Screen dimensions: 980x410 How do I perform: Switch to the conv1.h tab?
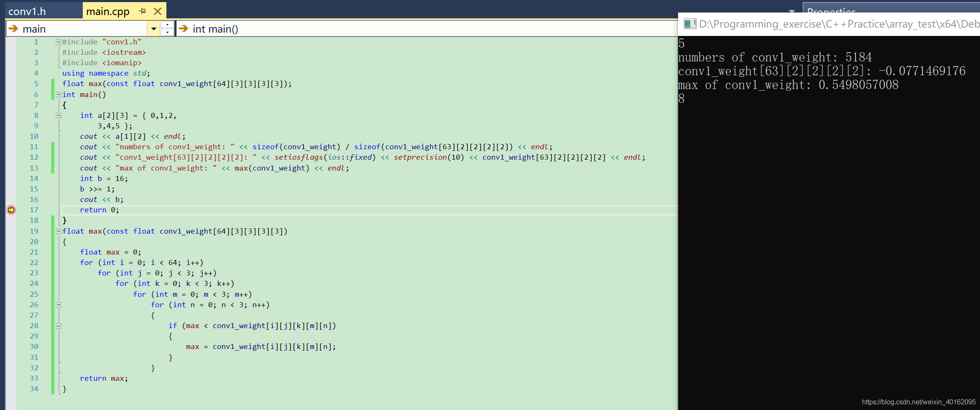(x=27, y=11)
